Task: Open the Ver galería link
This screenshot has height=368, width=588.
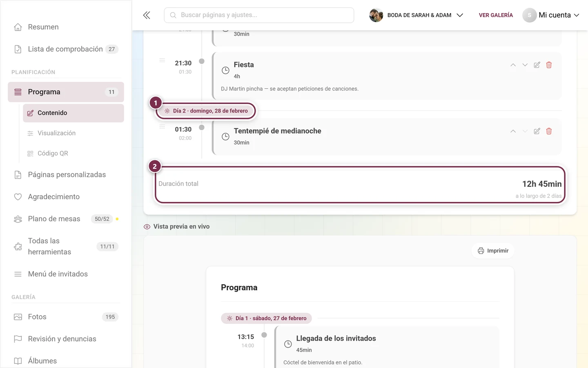Action: coord(496,15)
